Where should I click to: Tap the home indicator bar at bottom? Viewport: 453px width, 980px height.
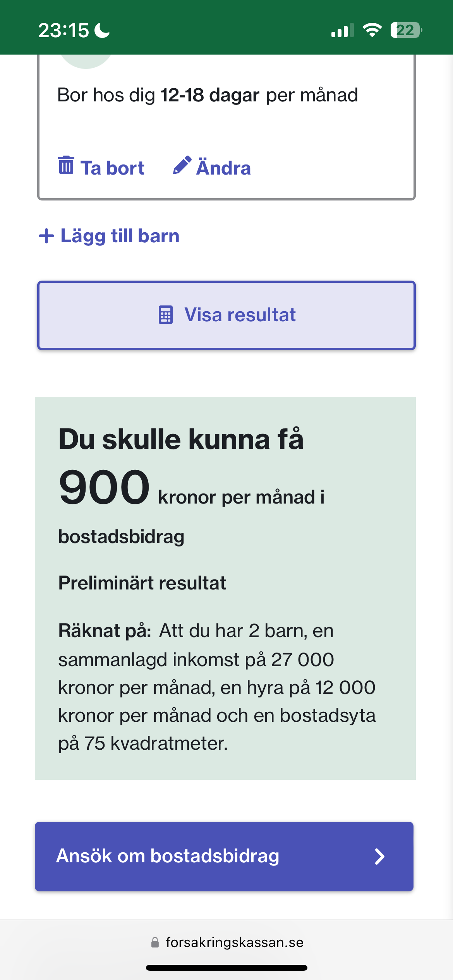pos(226,968)
